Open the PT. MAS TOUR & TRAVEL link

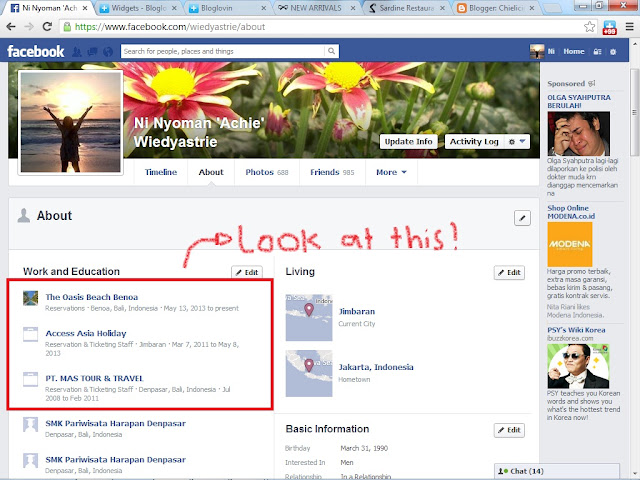click(x=94, y=378)
